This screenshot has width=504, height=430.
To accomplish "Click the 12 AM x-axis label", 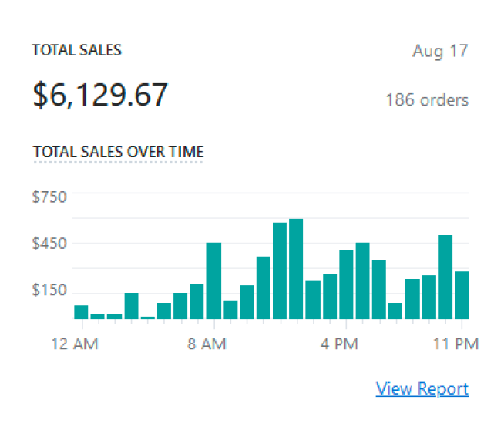I will [x=76, y=344].
